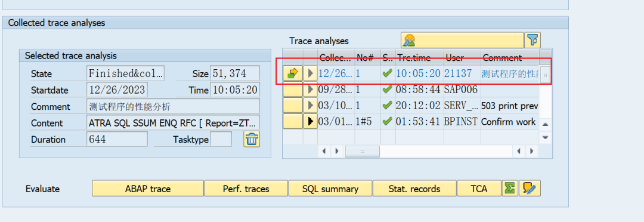Click the vertical scroll down arrow of trace table
The image size is (644, 222).
point(545,137)
